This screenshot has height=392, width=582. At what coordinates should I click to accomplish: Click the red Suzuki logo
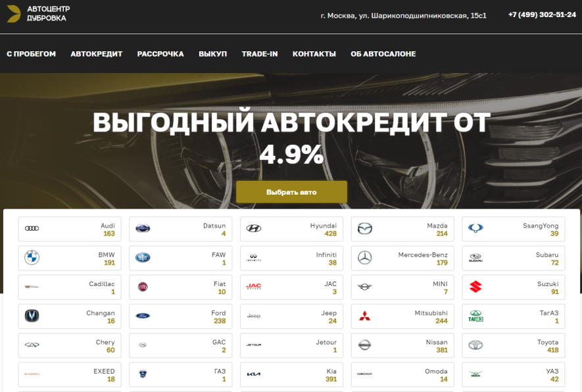coord(475,287)
